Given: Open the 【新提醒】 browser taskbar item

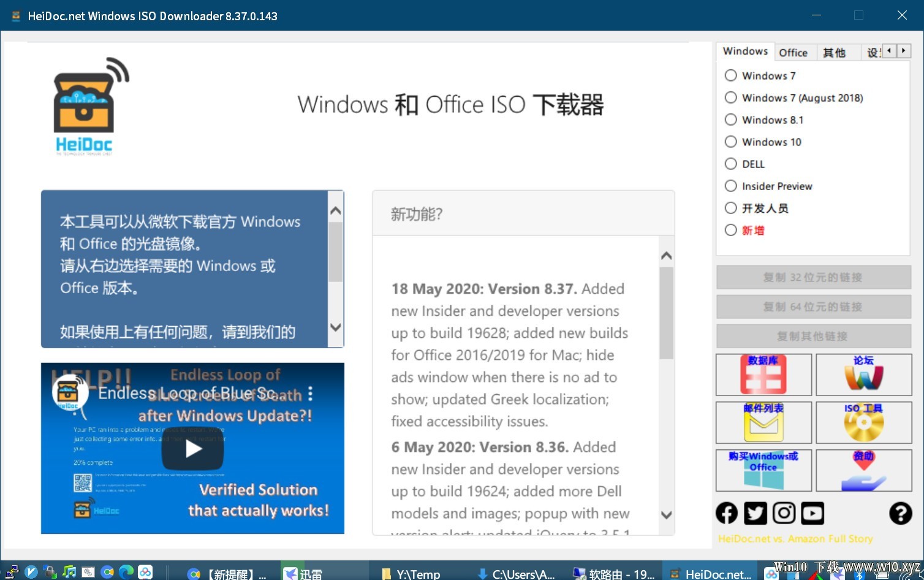Looking at the screenshot, I should (x=227, y=573).
